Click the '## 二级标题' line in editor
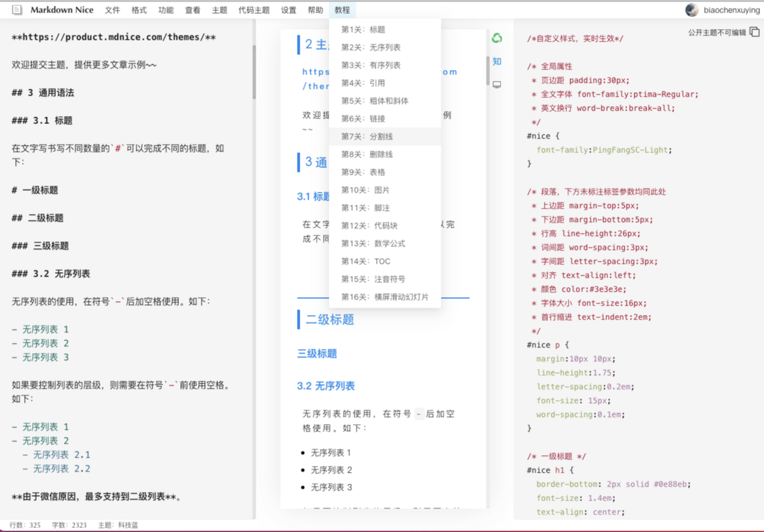Image resolution: width=764 pixels, height=532 pixels. point(38,218)
